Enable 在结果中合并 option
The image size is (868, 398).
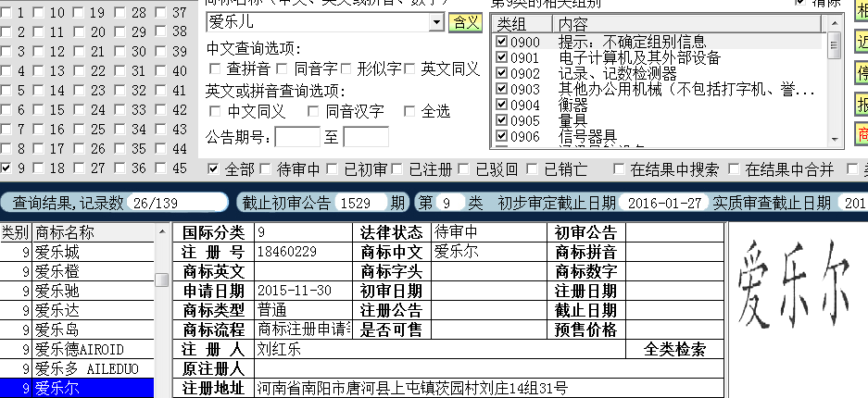point(734,169)
